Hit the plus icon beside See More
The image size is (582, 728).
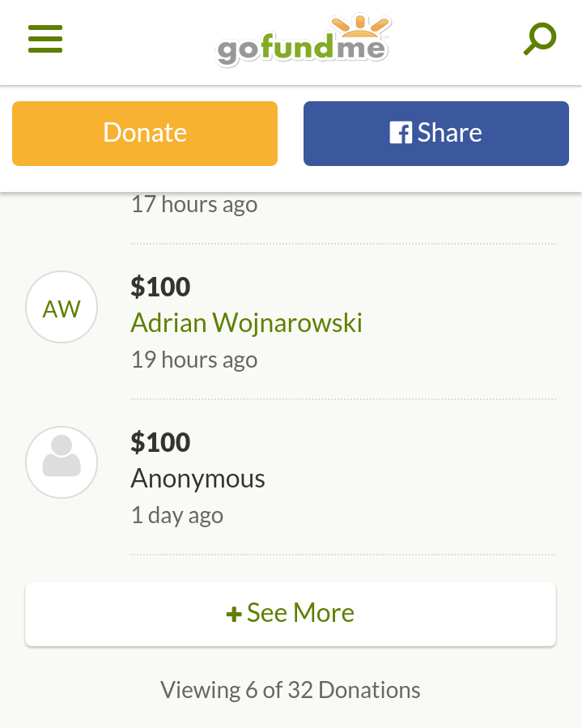tap(234, 615)
